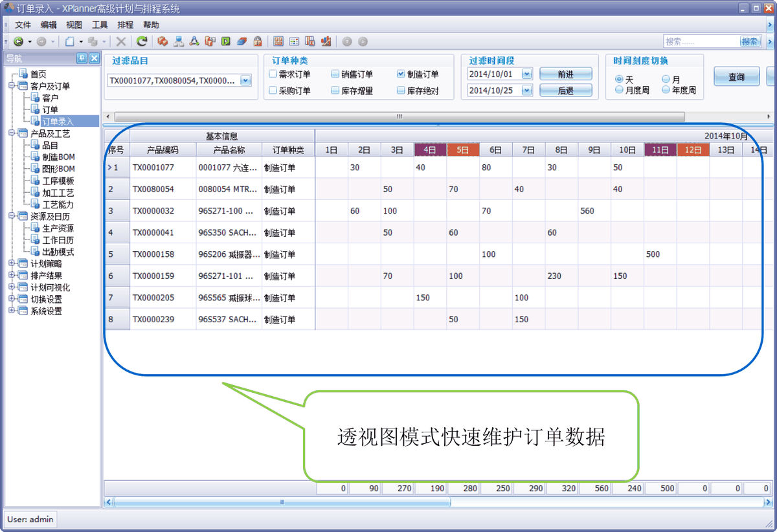Enable the 库存绝对 checkbox
Image resolution: width=777 pixels, height=532 pixels.
click(x=401, y=91)
